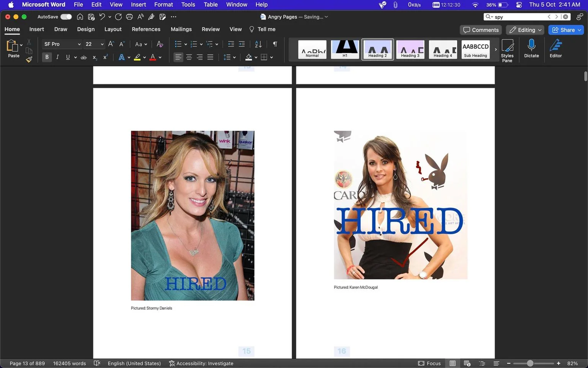588x368 pixels.
Task: Open the font size 22 dropdown
Action: 102,44
